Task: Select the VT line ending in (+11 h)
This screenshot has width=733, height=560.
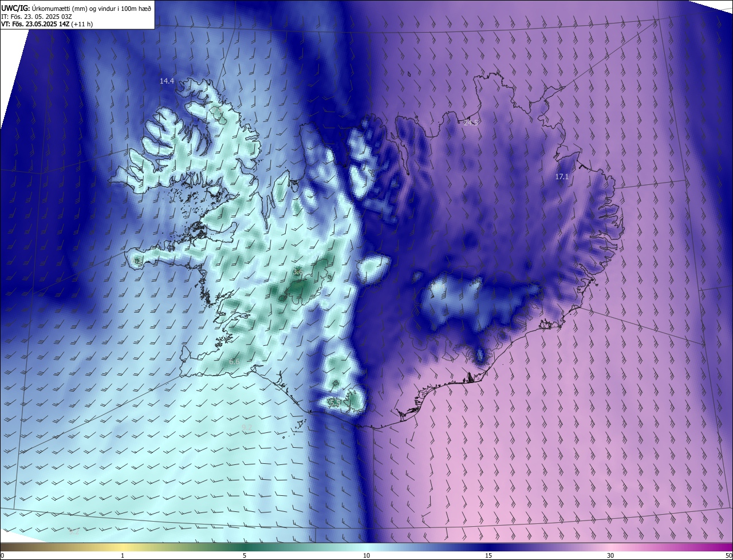Action: point(47,24)
